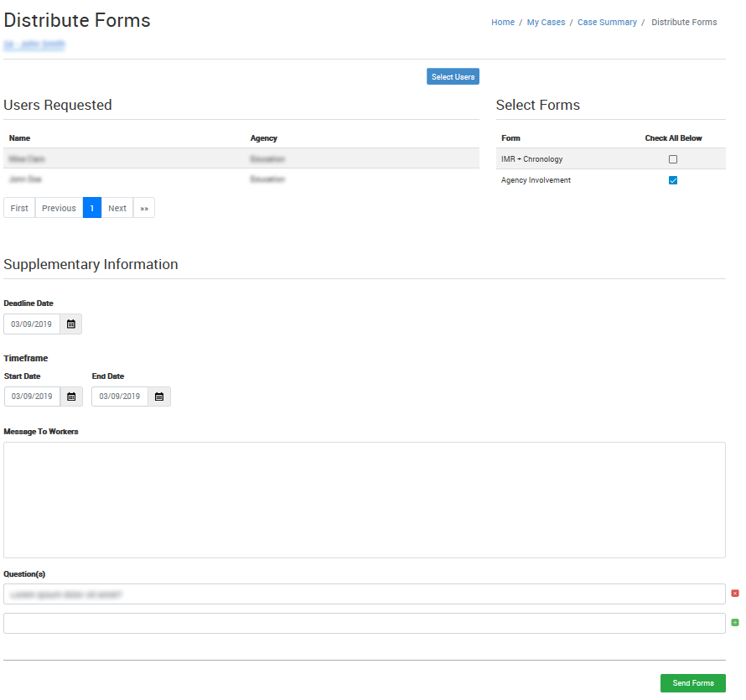Click the Agency column header
The width and height of the screenshot is (746, 700).
(263, 138)
